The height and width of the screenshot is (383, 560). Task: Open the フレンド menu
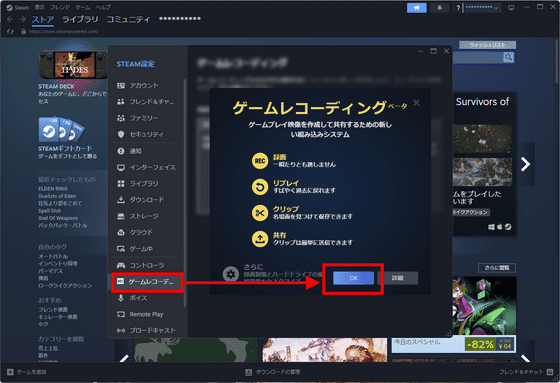pyautogui.click(x=60, y=8)
